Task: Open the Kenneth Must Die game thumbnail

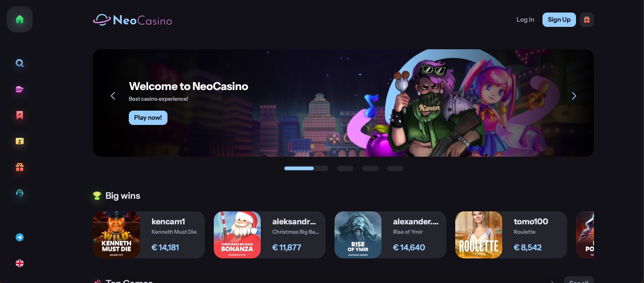Action: [x=116, y=235]
